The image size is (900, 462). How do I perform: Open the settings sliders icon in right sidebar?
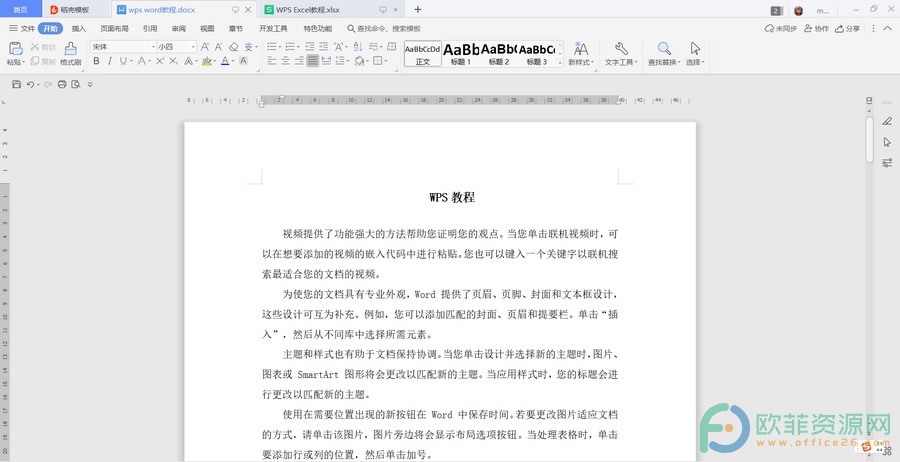tap(887, 162)
